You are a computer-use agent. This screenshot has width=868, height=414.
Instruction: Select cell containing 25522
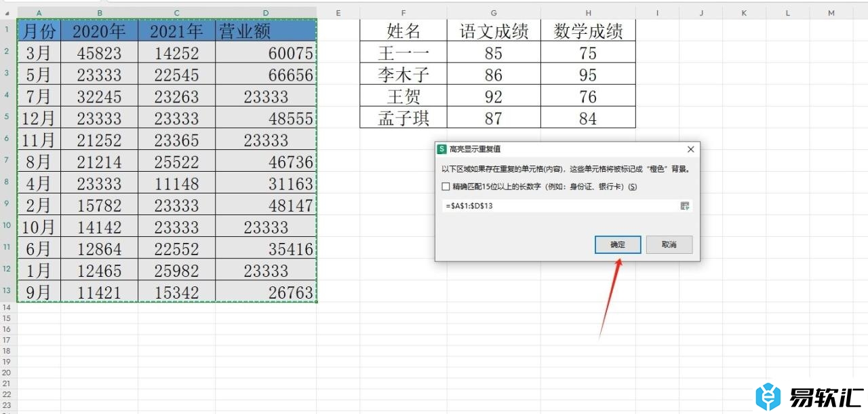(177, 162)
